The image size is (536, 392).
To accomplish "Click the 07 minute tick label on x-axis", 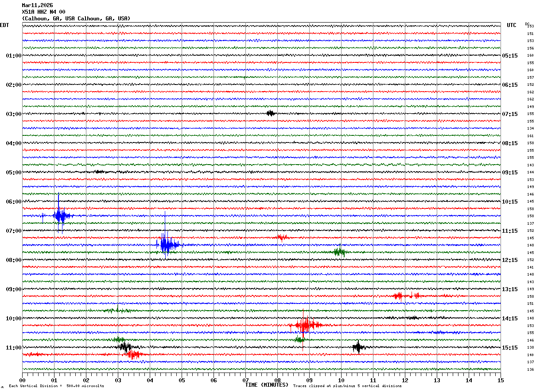I will [245, 380].
